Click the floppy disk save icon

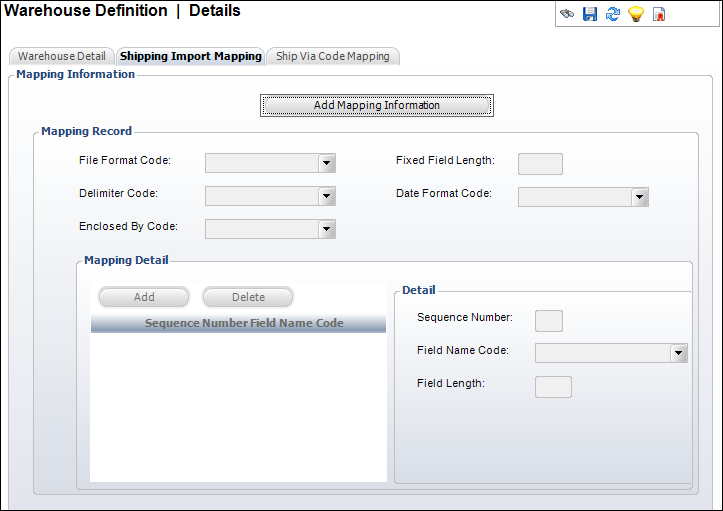[x=589, y=15]
